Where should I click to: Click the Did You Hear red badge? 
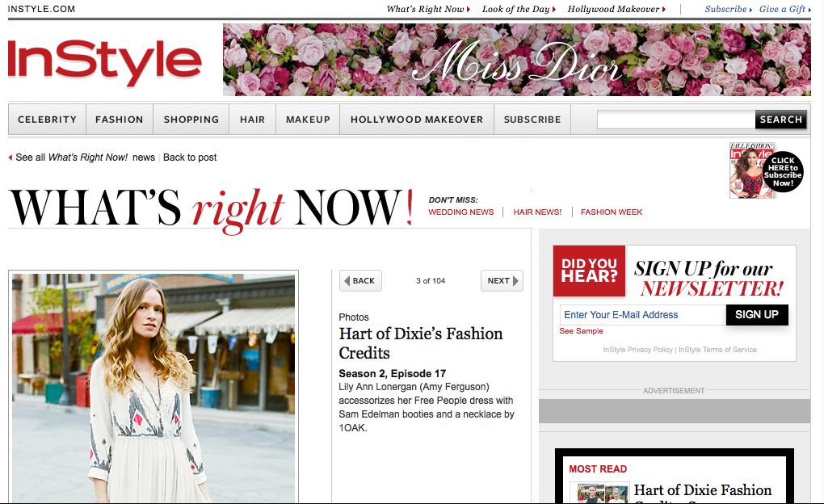click(x=589, y=271)
